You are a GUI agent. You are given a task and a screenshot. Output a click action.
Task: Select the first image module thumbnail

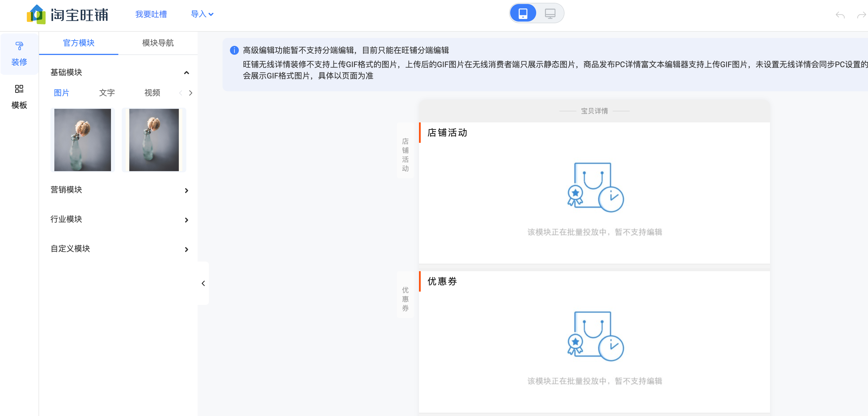[83, 140]
